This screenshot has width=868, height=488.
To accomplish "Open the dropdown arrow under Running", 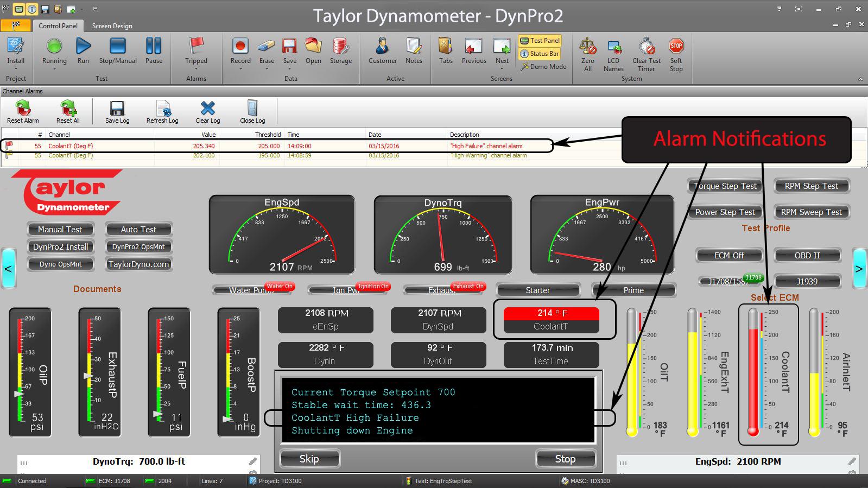I will (x=54, y=69).
